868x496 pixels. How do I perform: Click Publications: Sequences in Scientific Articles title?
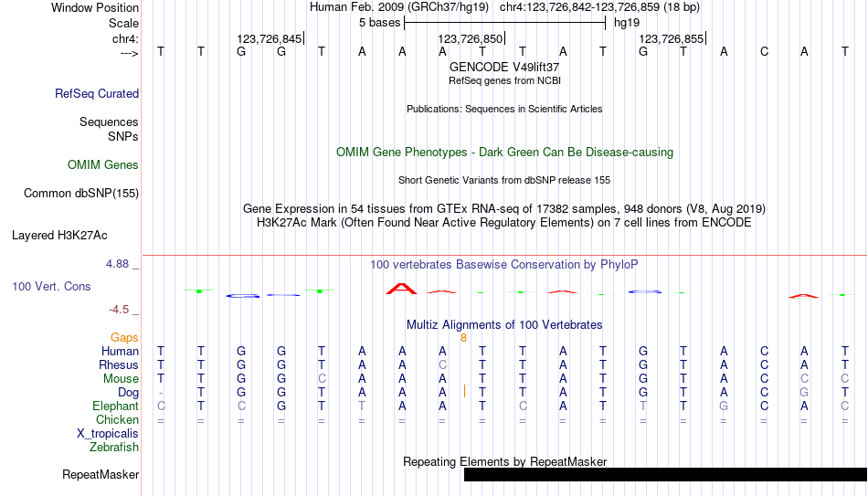[504, 109]
